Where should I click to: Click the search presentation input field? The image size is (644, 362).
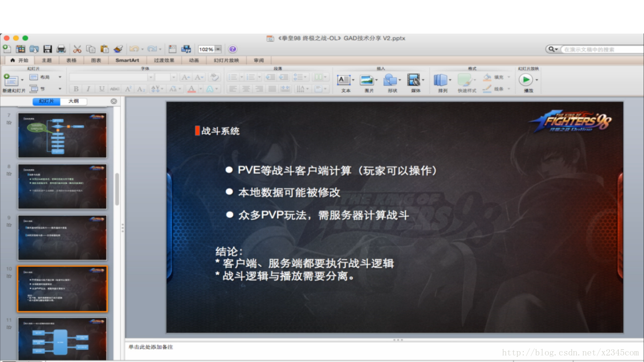pos(602,49)
